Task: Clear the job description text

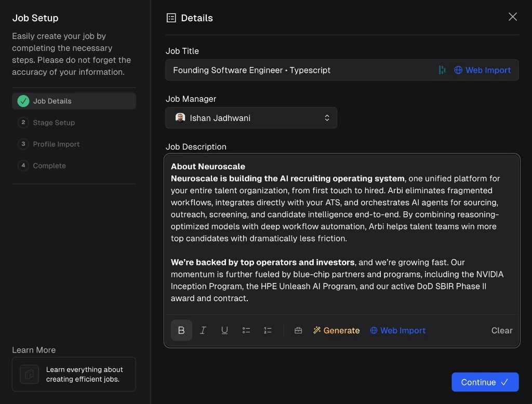Action: 502,330
